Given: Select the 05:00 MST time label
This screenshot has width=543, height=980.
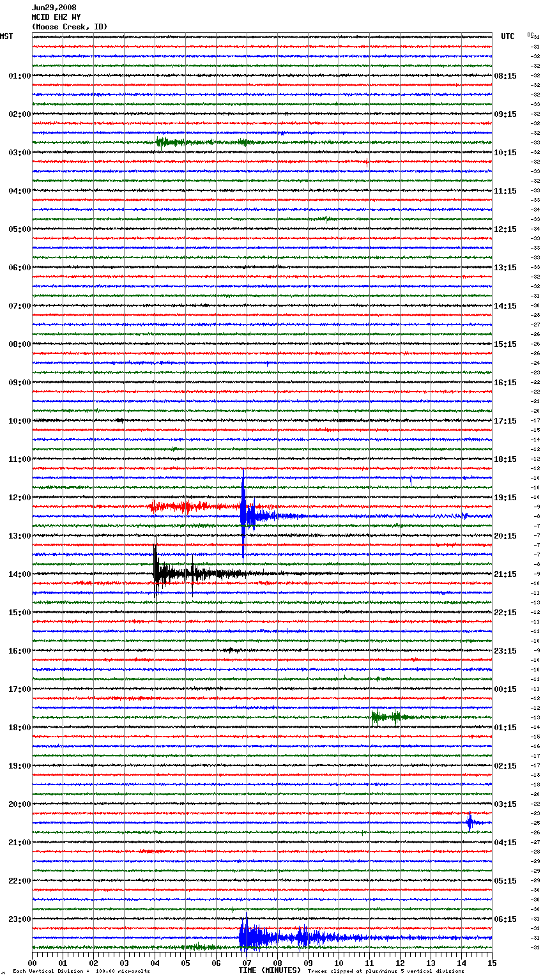Looking at the screenshot, I should (x=20, y=229).
